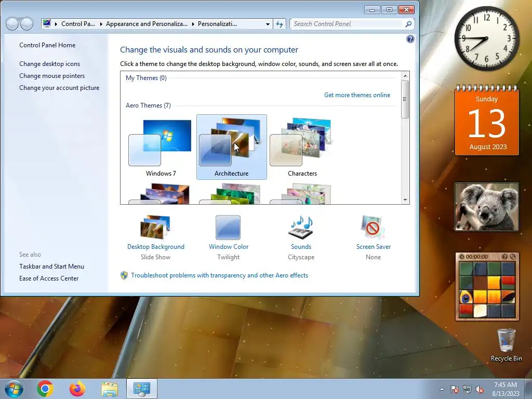532x399 pixels.
Task: Click the koala slide show gadget
Action: [x=486, y=207]
